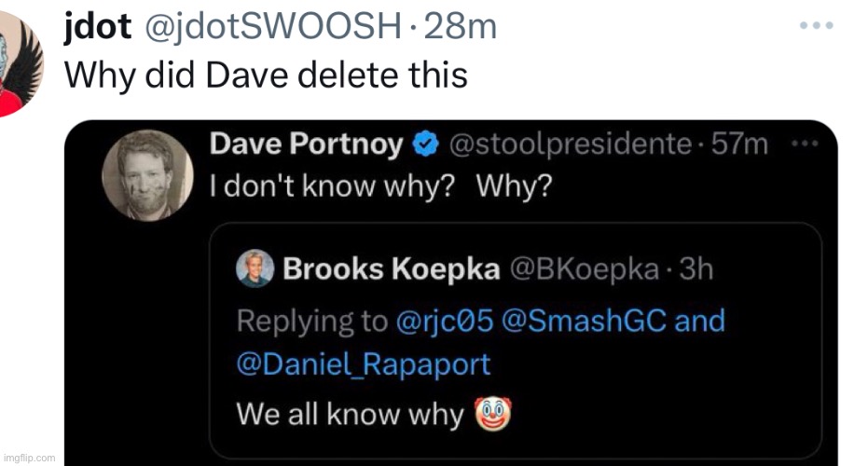Open Dave Portnoy's profile name link

point(307,144)
